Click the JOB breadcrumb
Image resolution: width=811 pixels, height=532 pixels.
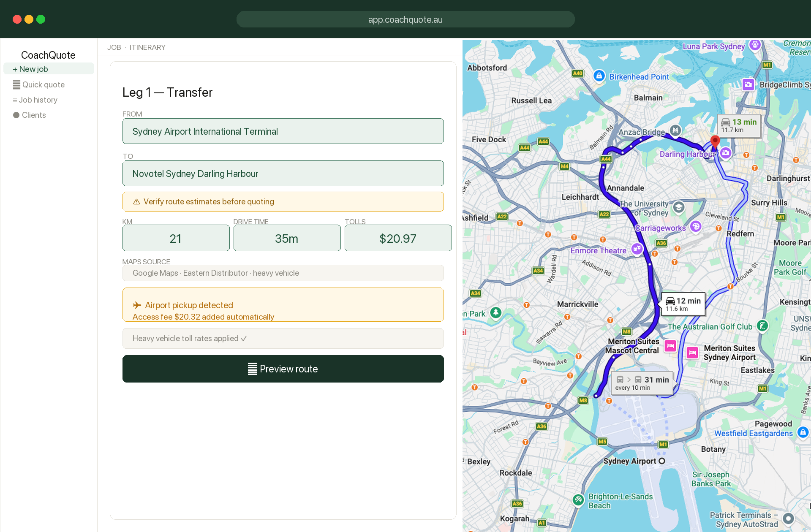(114, 47)
